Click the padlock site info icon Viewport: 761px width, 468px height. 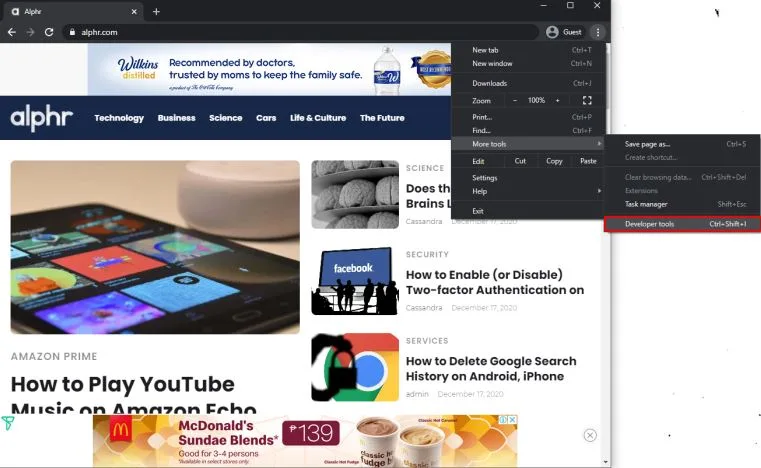tap(72, 32)
